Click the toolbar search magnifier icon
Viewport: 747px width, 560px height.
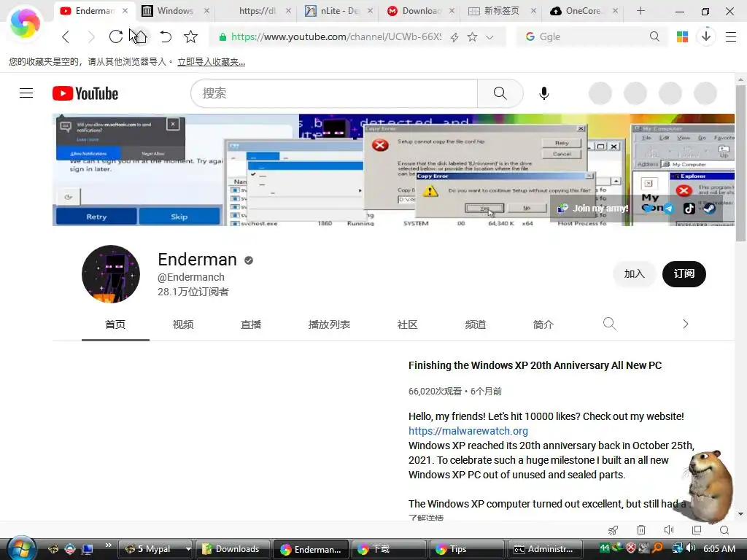(x=654, y=36)
